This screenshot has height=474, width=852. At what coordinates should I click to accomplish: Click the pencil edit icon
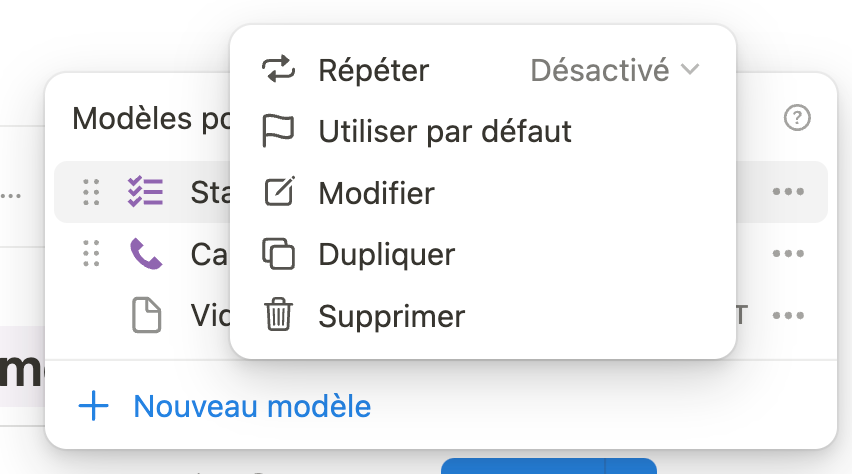pyautogui.click(x=278, y=192)
